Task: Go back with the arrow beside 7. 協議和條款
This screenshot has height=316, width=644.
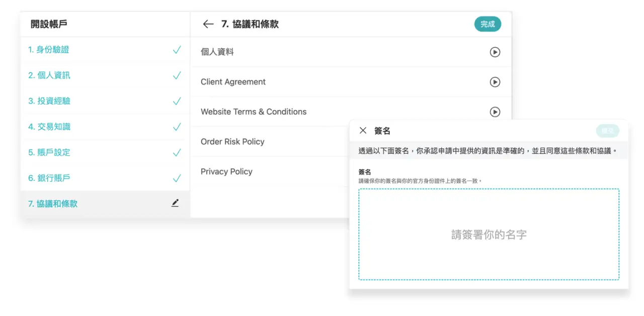Action: pyautogui.click(x=208, y=24)
